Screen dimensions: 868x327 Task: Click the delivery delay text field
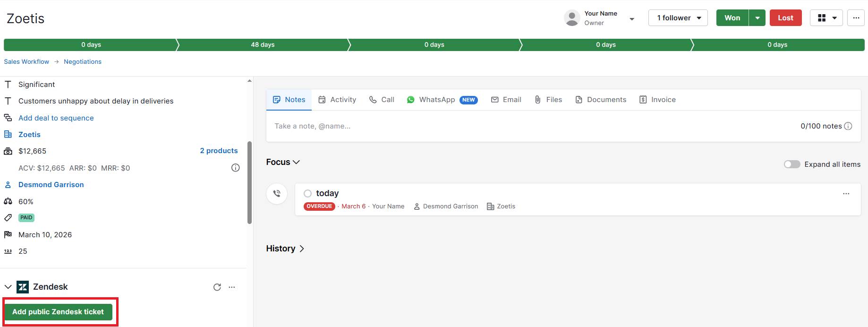(96, 101)
